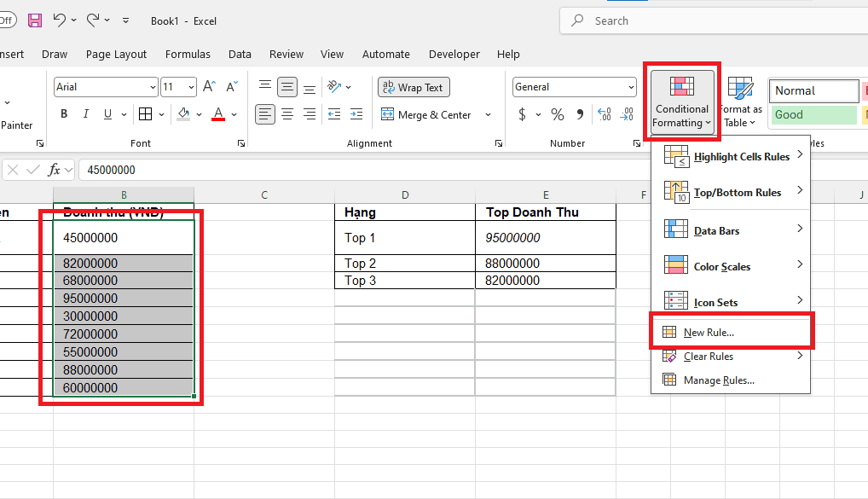Open Font name combo box Arial

coord(106,87)
